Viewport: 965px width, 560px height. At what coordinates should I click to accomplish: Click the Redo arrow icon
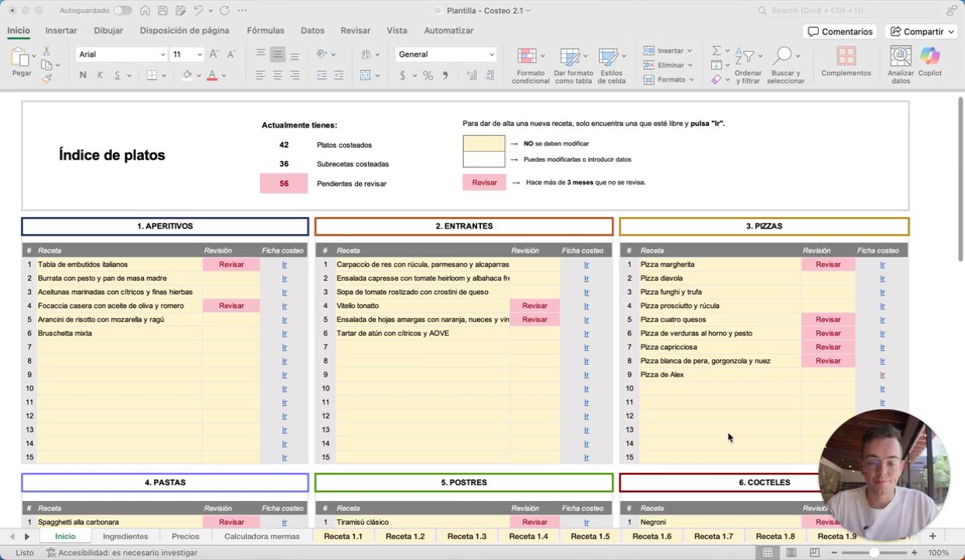[x=224, y=11]
